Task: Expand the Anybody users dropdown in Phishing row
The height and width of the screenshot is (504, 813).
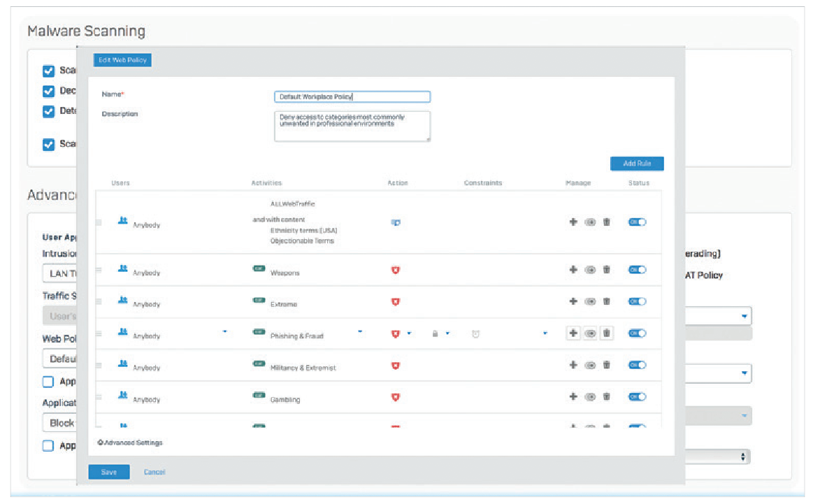Action: tap(224, 331)
